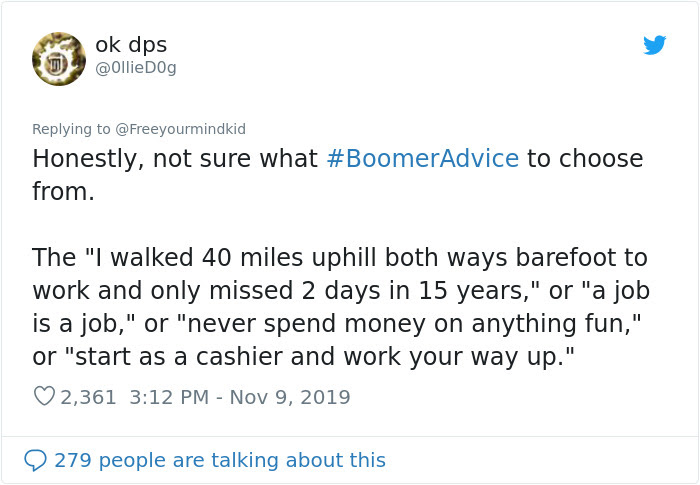Open the @Freeyourmindkid mention
Screen dimensions: 700x485
(180, 129)
